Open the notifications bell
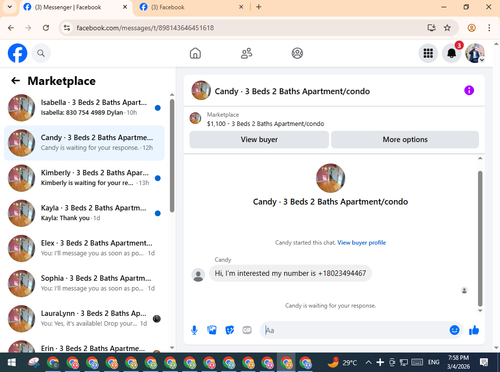The image size is (500, 372). click(452, 53)
